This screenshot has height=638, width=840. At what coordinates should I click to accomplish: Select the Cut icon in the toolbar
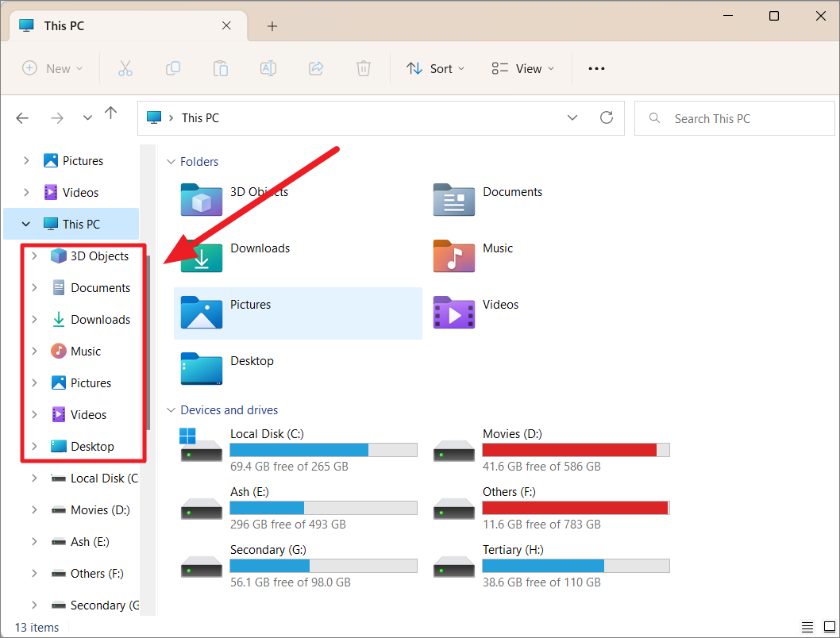click(x=125, y=68)
